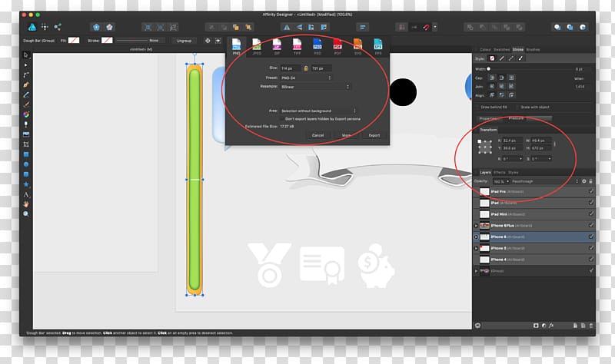Select the Artistic Text tool

tap(26, 194)
